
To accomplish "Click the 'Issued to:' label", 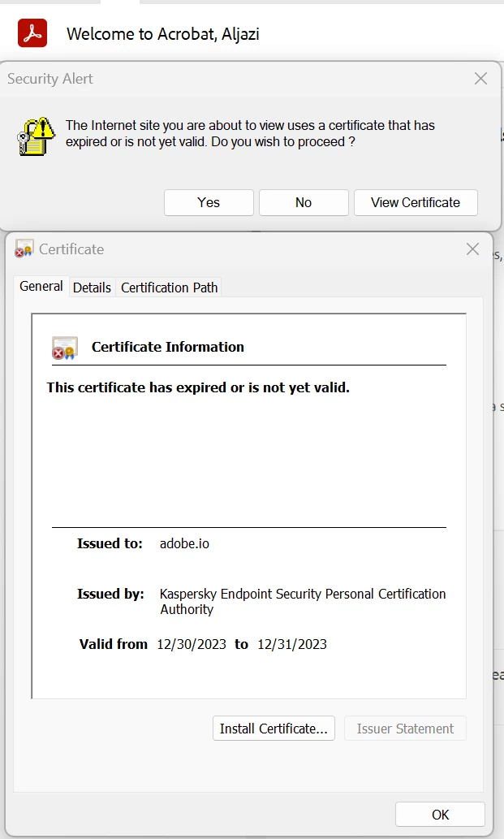I will click(x=110, y=543).
